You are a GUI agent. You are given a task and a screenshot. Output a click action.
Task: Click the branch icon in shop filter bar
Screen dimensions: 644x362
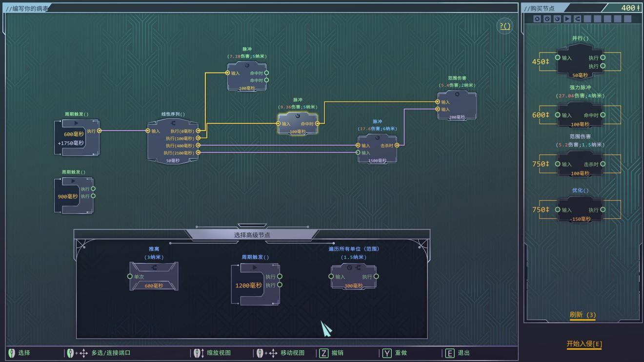point(577,19)
